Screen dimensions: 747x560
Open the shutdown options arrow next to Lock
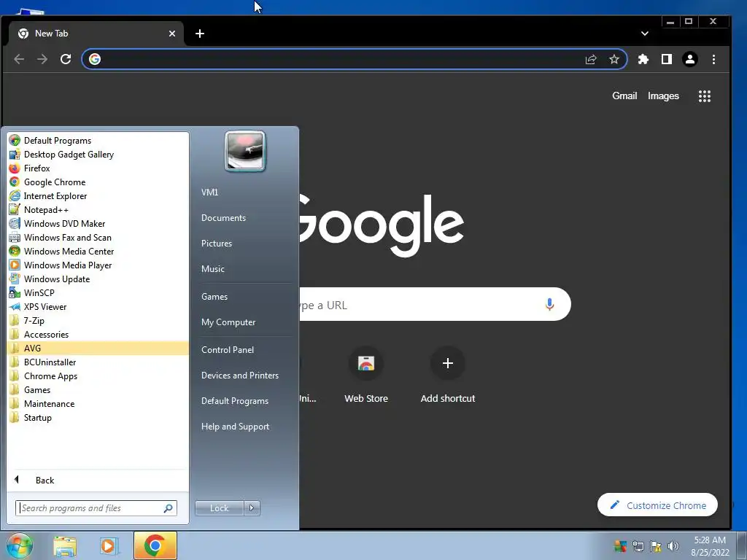[252, 508]
